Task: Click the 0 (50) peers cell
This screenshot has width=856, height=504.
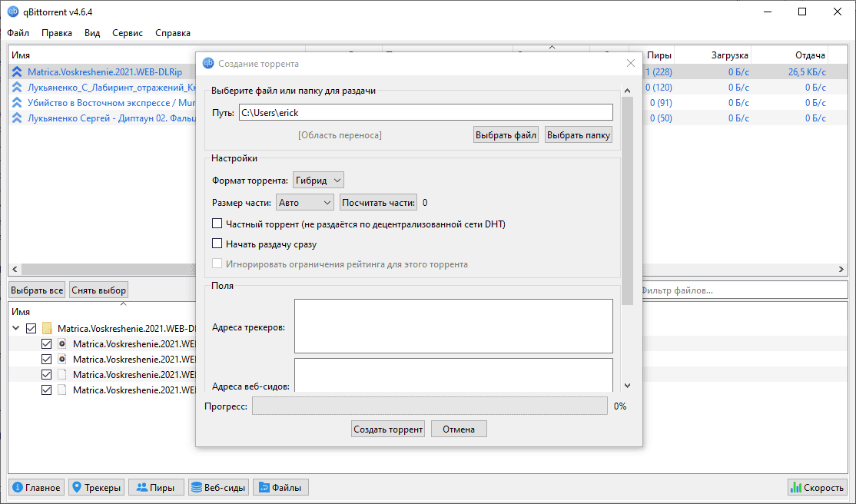Action: coord(661,118)
